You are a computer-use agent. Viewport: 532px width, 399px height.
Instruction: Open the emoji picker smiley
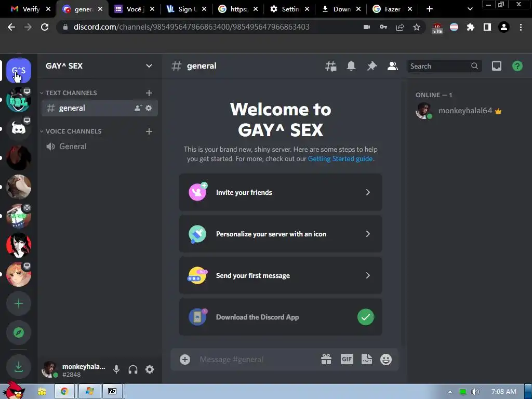coord(386,360)
